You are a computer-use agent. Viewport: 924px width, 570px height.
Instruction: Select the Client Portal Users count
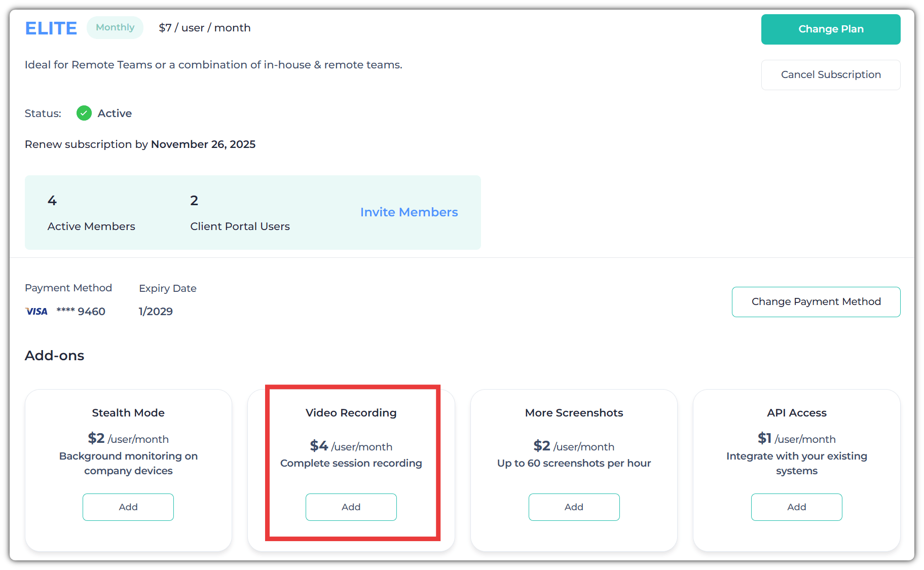pyautogui.click(x=194, y=201)
